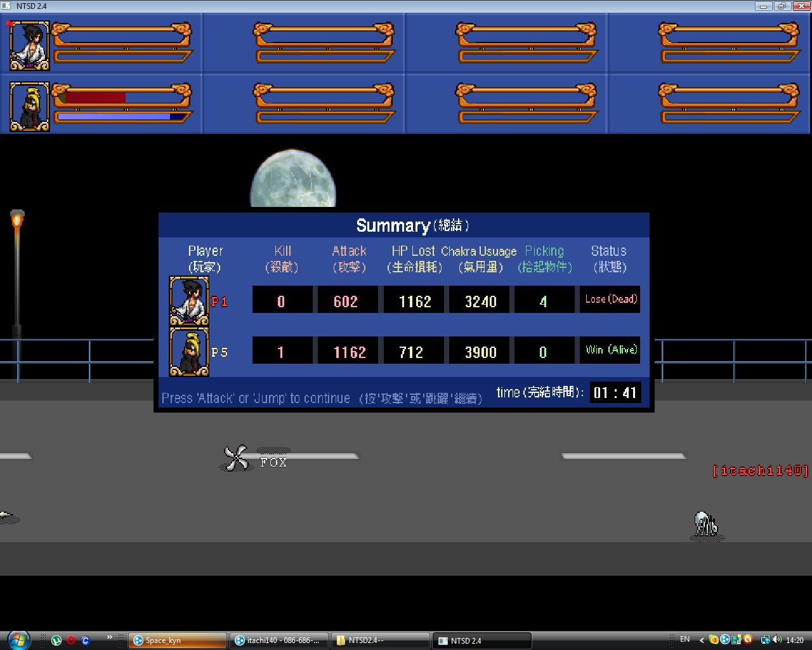Click the Status column header
The image size is (812, 650).
609,258
